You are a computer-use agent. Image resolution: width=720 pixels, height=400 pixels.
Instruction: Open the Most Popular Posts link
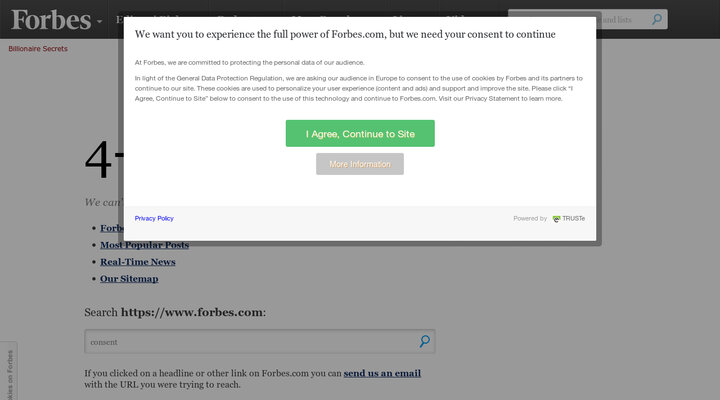[144, 245]
